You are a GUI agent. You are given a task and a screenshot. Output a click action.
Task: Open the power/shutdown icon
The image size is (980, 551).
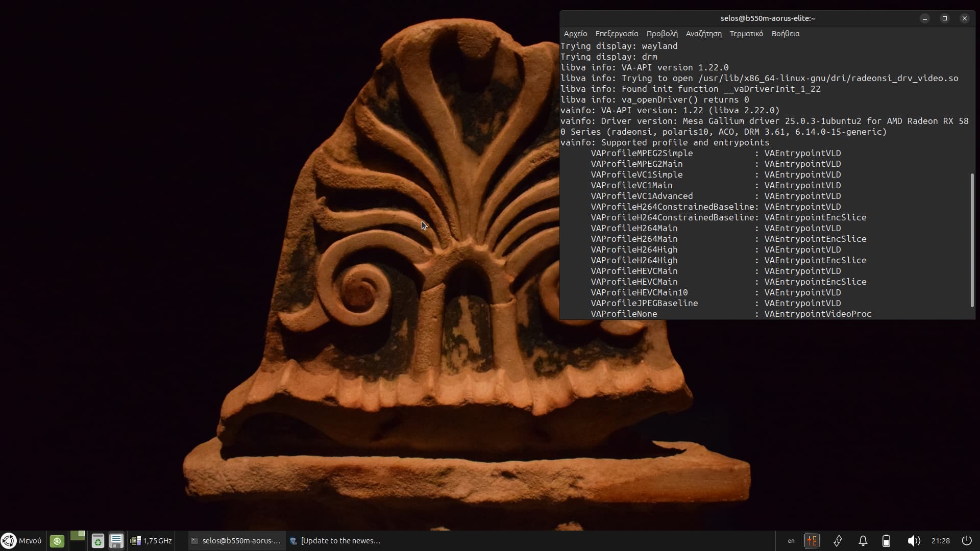click(x=967, y=541)
